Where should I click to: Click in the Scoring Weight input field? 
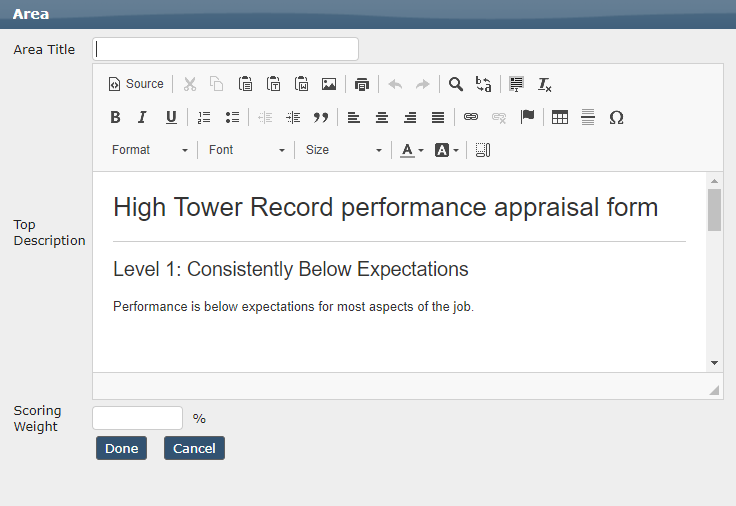coord(138,418)
